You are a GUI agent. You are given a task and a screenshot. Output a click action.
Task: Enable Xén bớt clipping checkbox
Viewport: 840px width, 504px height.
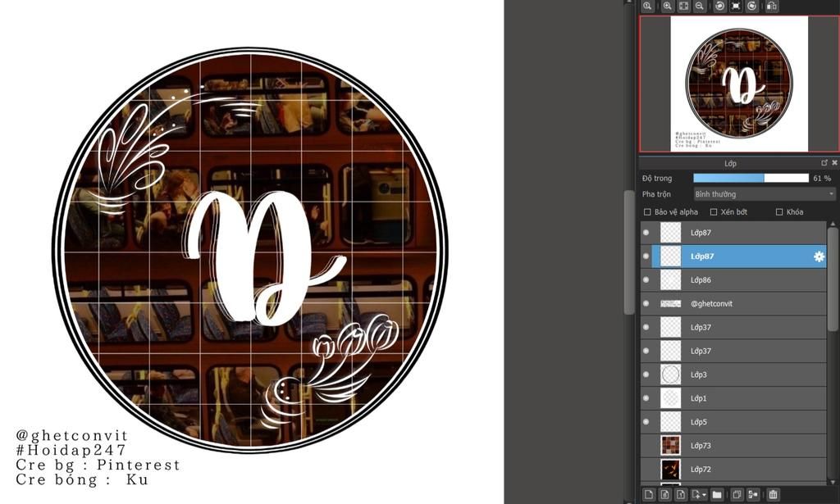click(x=714, y=212)
